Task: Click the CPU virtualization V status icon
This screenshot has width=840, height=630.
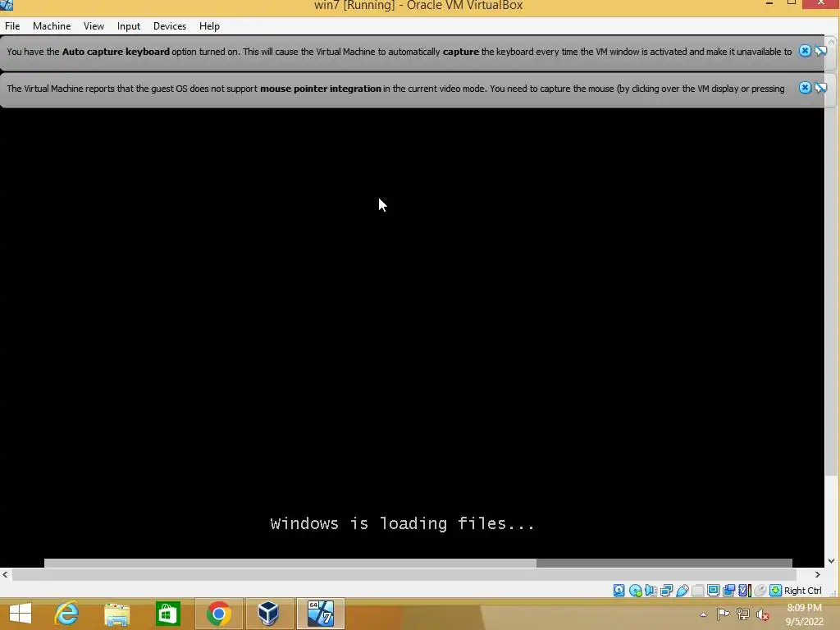Action: click(x=745, y=591)
